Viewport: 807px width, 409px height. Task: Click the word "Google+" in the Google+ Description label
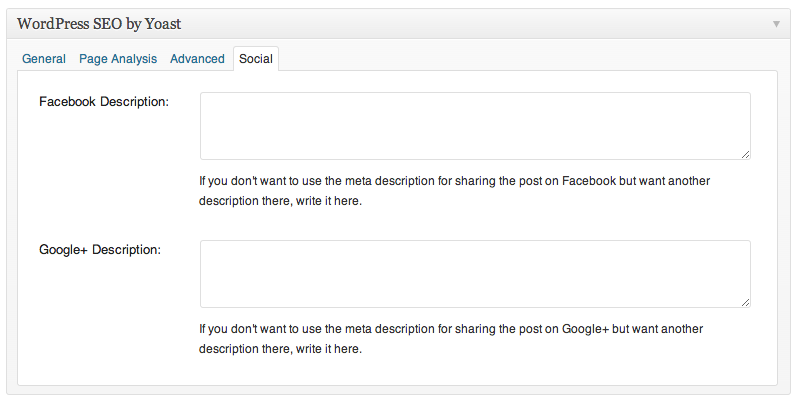(x=63, y=249)
